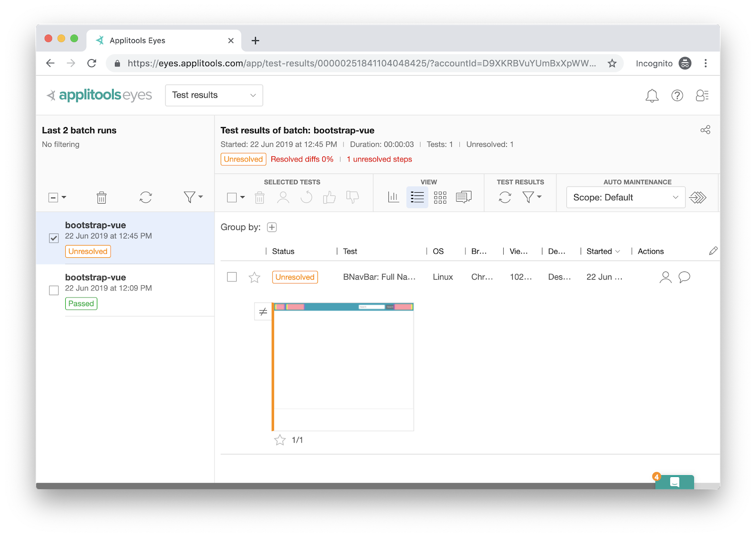Open the notifications bell
The image size is (756, 537).
(x=652, y=96)
